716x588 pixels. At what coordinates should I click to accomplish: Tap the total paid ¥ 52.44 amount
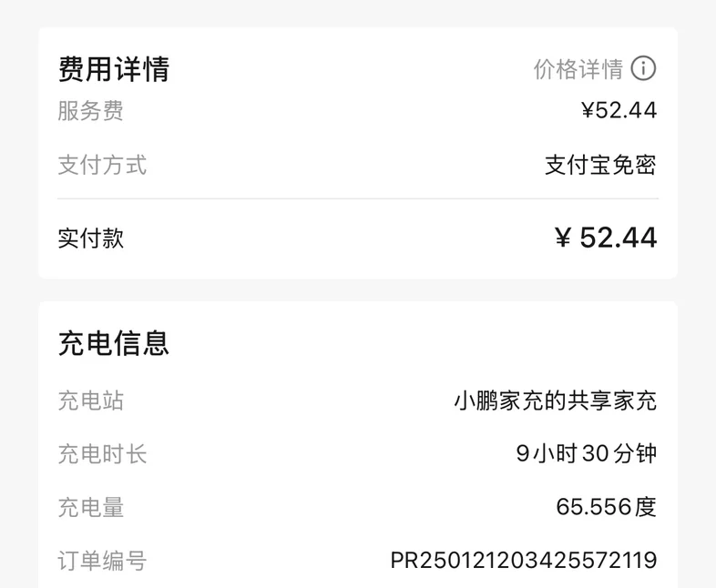point(606,238)
